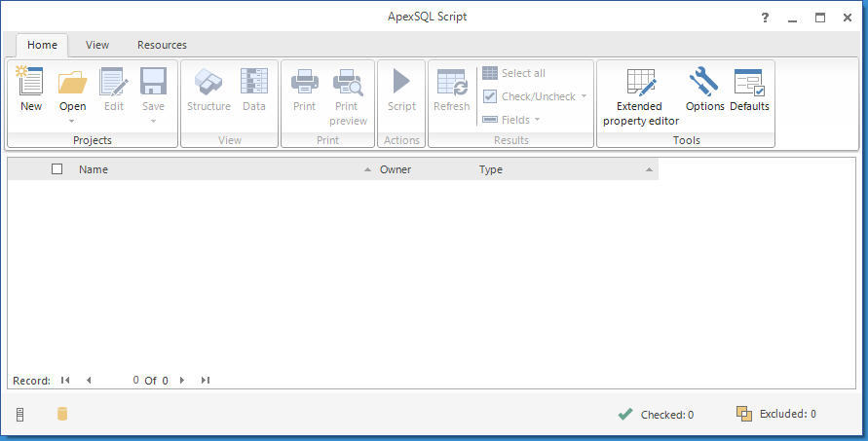Close the ApexSQL Script window
Screen dimensions: 868x441
pyautogui.click(x=848, y=18)
